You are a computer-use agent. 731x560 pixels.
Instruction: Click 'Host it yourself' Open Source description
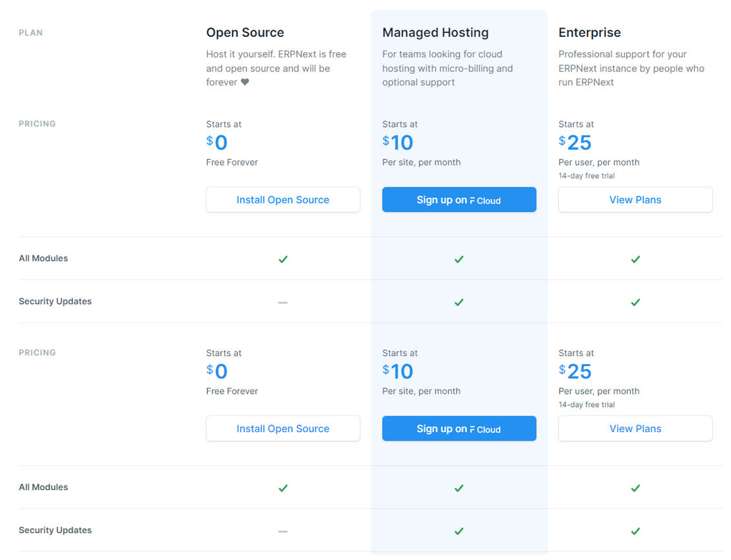pos(276,68)
